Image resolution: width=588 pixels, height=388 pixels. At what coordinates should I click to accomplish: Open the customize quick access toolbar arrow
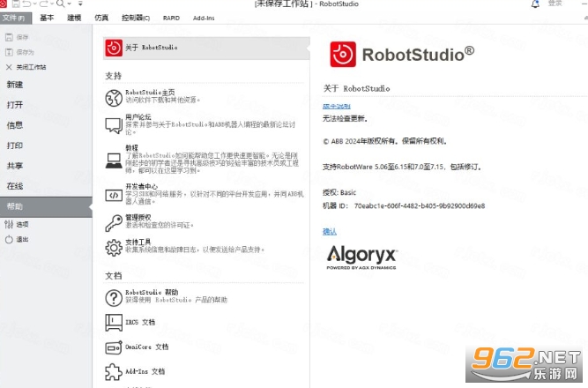pyautogui.click(x=80, y=4)
